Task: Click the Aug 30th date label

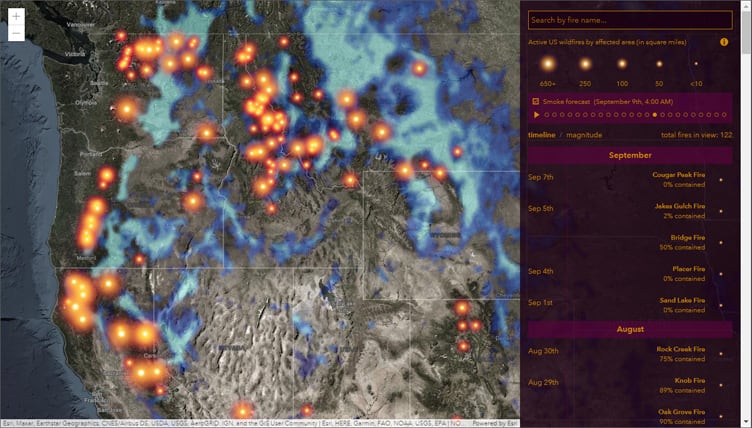Action: point(543,351)
